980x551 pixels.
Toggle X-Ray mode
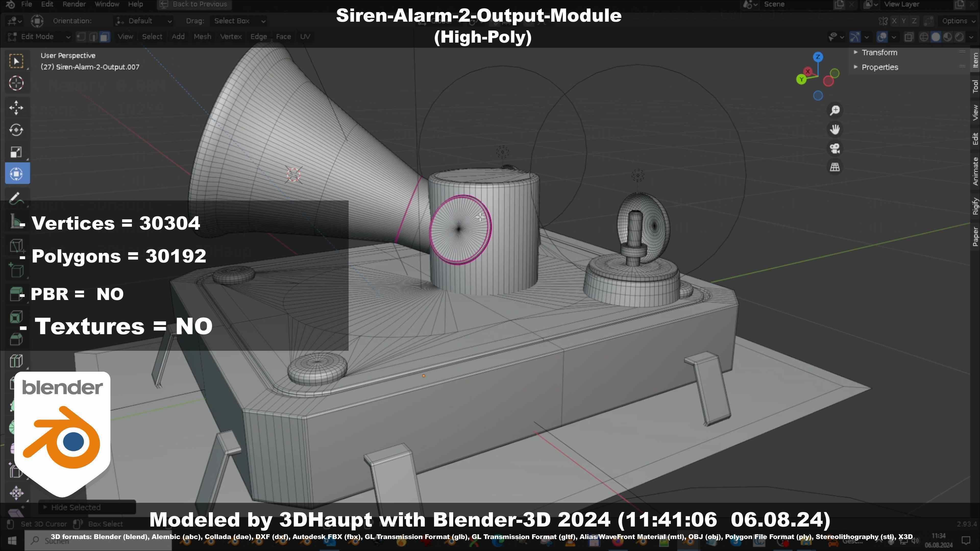(909, 37)
